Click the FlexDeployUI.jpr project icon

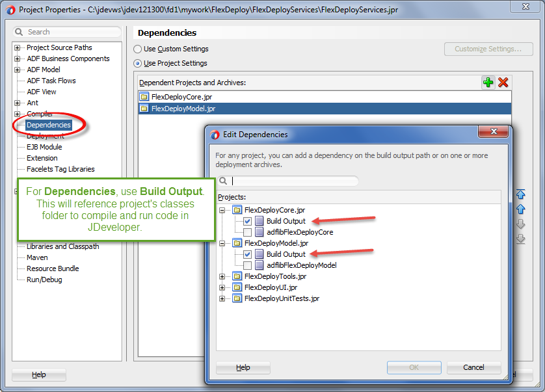237,287
